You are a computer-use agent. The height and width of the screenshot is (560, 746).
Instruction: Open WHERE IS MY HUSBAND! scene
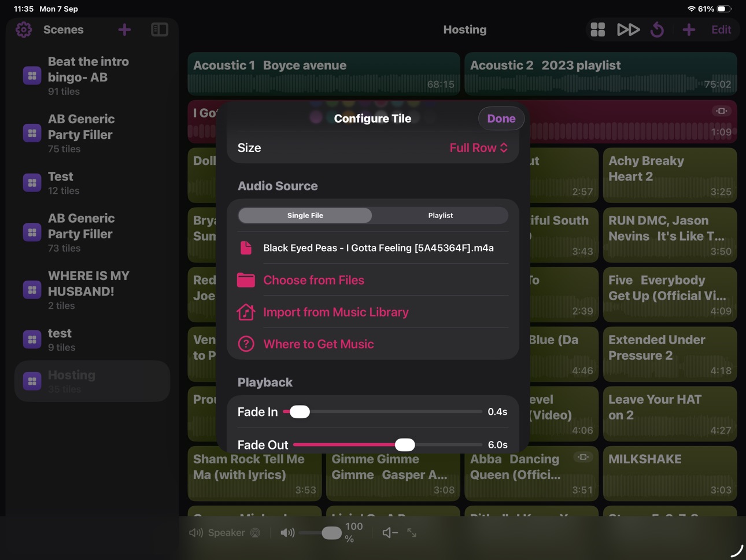[x=92, y=290]
